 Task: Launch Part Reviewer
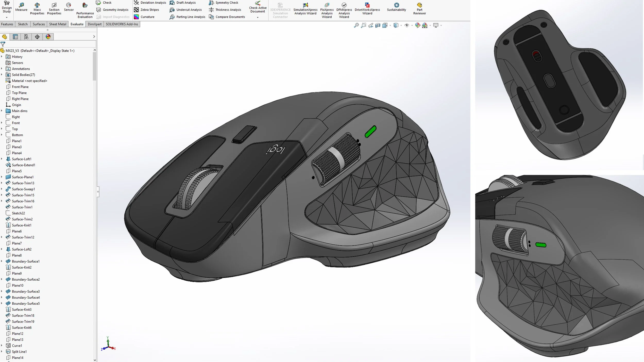tap(419, 5)
